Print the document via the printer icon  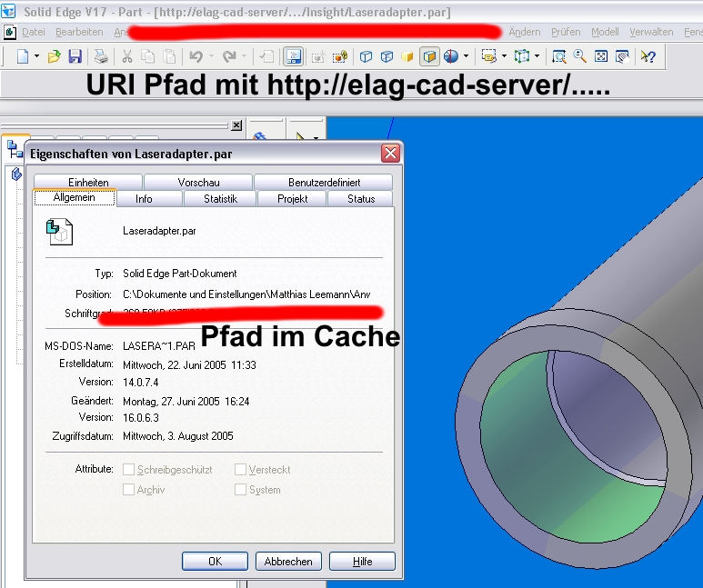101,56
